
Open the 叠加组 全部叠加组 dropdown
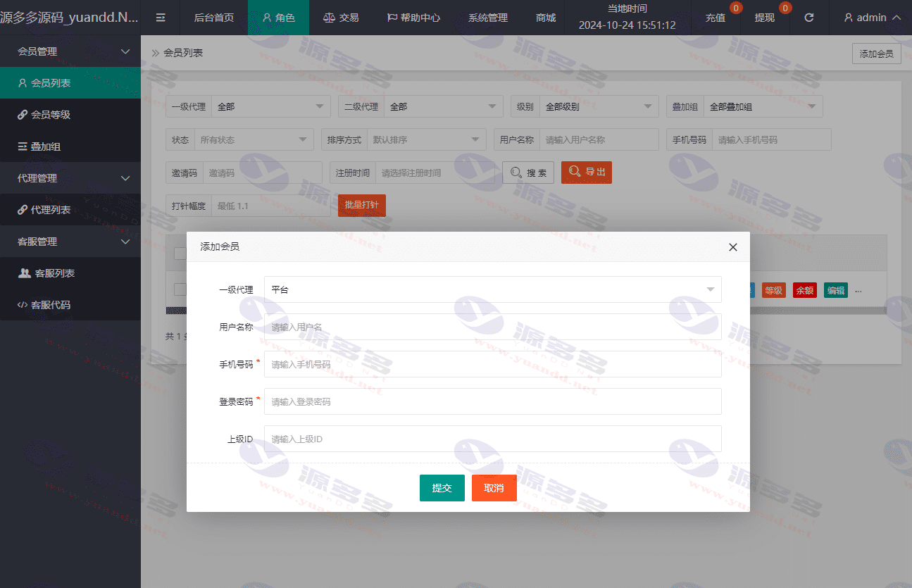pyautogui.click(x=763, y=106)
